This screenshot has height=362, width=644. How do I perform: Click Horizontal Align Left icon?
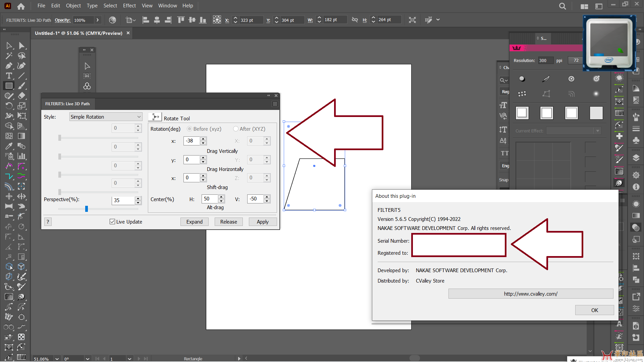(x=146, y=20)
